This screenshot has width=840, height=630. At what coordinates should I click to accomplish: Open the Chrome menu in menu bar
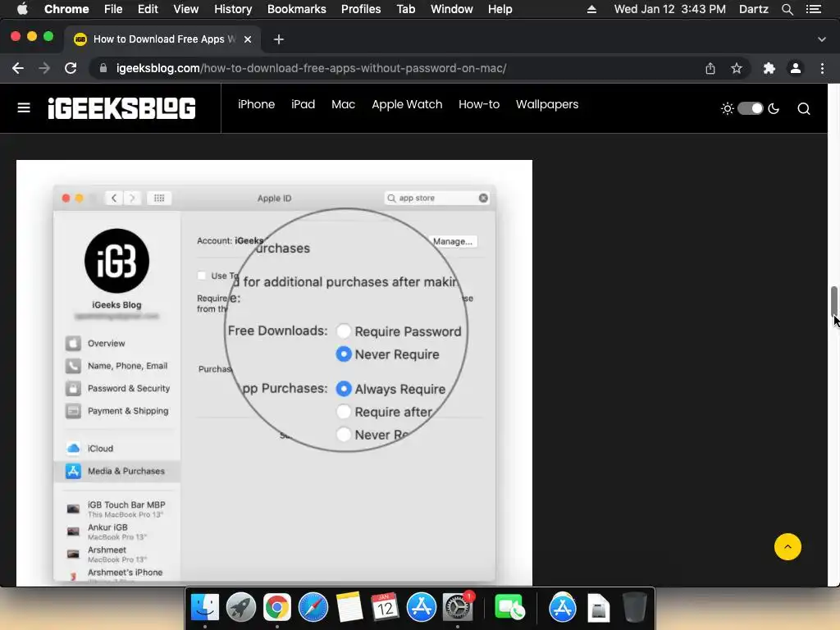[x=66, y=9]
